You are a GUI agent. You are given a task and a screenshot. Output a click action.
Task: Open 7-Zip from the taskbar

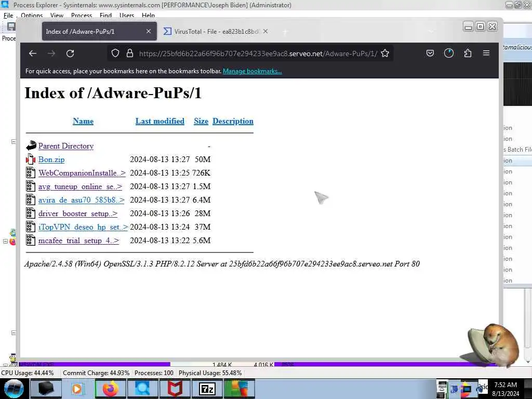207,389
